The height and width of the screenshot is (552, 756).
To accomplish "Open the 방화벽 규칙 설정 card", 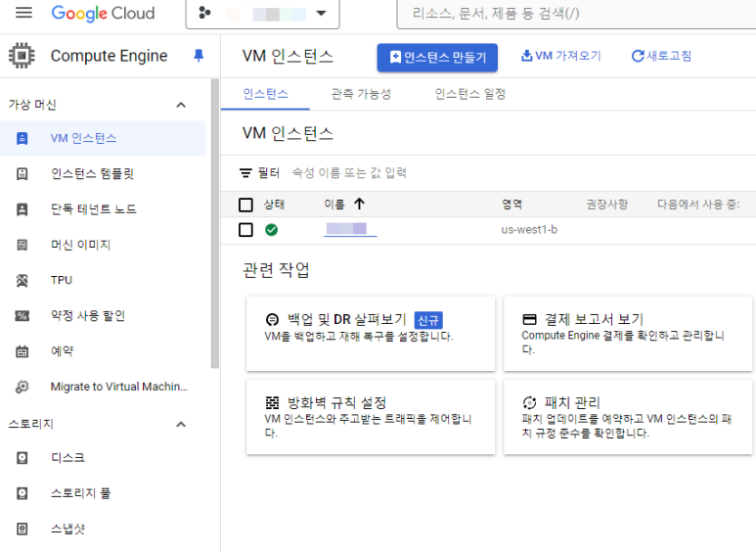I will pyautogui.click(x=371, y=417).
